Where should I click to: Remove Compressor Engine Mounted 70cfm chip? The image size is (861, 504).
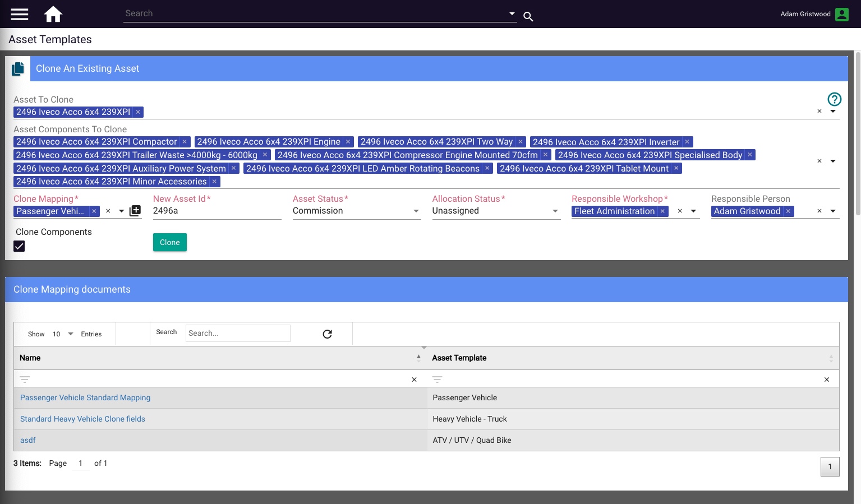(545, 155)
